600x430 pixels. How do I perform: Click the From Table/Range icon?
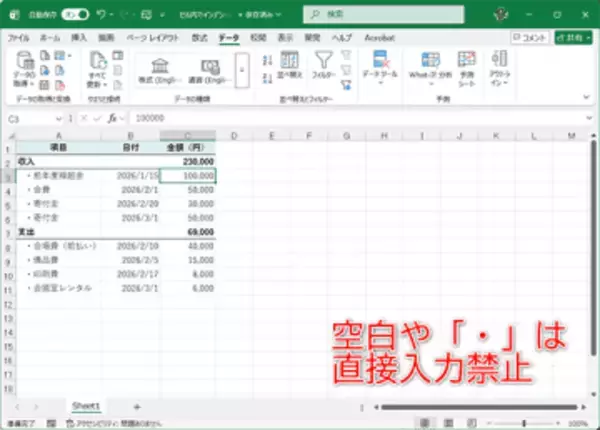(x=45, y=85)
